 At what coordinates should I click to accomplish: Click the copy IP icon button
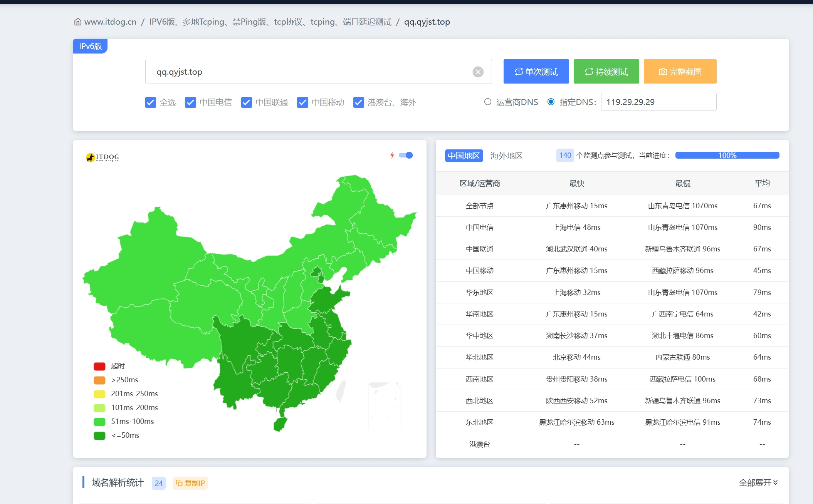click(190, 483)
